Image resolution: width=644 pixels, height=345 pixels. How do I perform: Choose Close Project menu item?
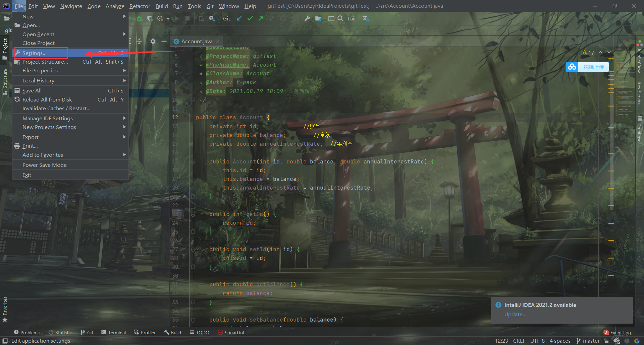point(70,43)
